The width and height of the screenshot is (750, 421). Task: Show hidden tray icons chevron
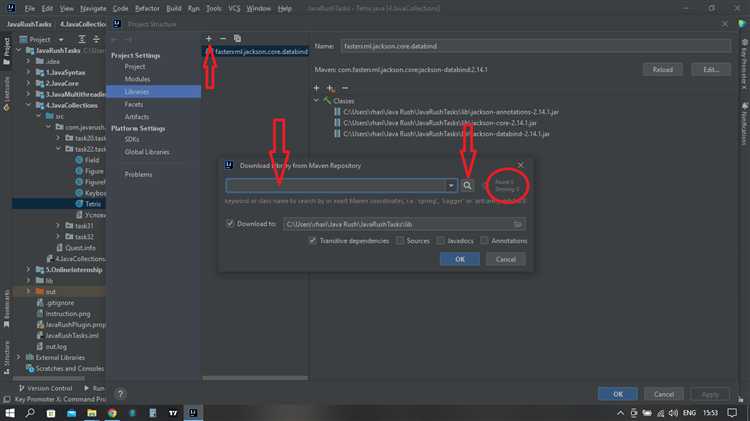coord(620,413)
